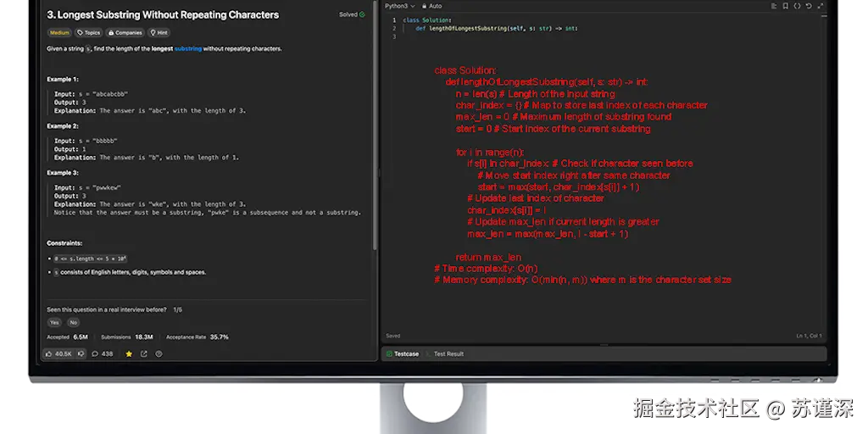Click the description panel vertical scrollbar
The image size is (868, 434).
(x=376, y=125)
